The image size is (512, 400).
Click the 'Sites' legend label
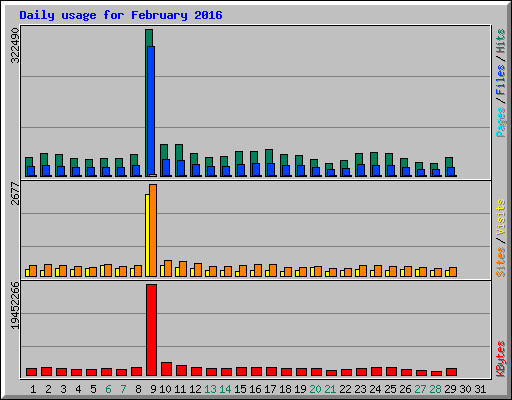500,262
